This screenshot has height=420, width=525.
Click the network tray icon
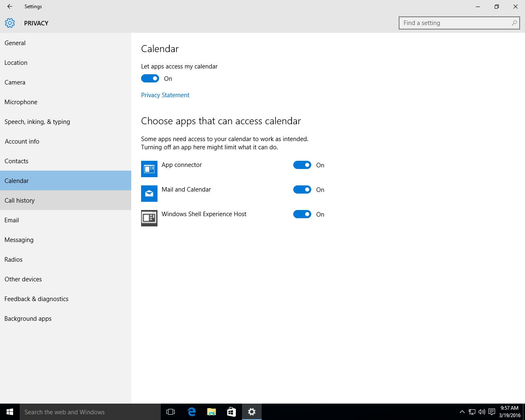pyautogui.click(x=472, y=412)
